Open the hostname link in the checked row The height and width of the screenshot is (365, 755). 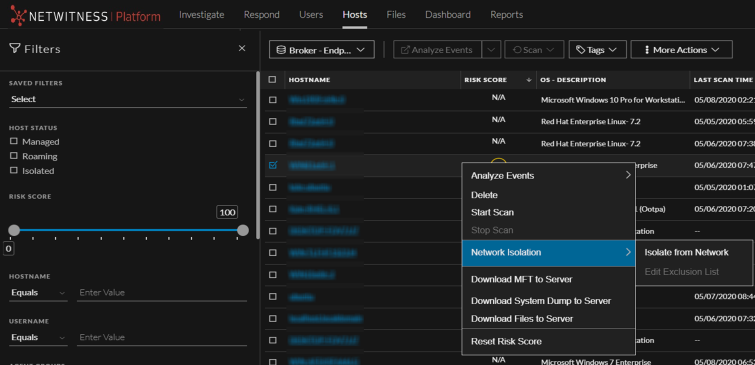coord(312,165)
